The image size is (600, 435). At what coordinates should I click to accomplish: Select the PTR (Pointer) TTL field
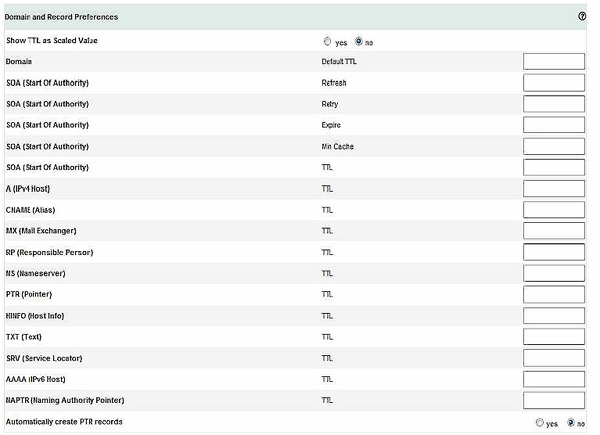[554, 294]
